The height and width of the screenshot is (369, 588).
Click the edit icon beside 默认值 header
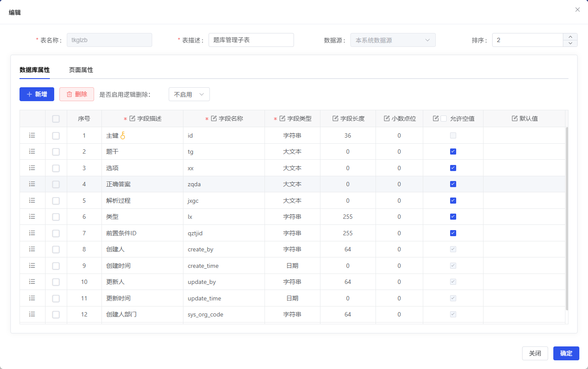[x=515, y=119]
